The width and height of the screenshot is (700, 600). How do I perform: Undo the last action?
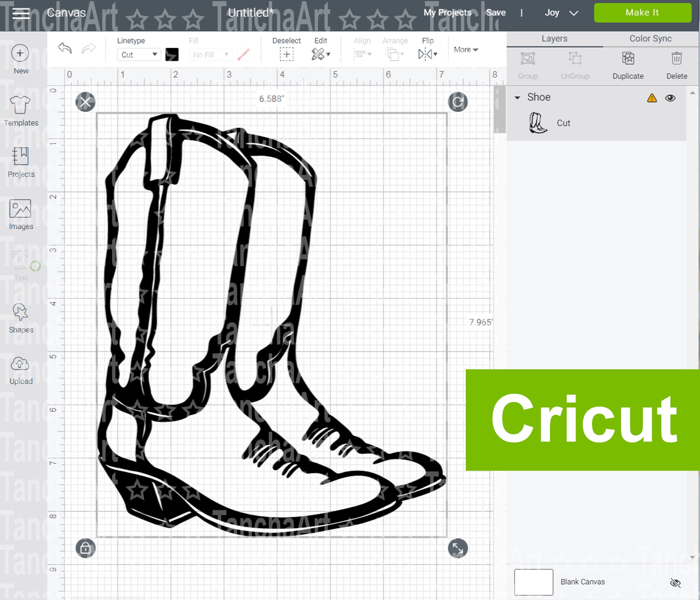[64, 49]
